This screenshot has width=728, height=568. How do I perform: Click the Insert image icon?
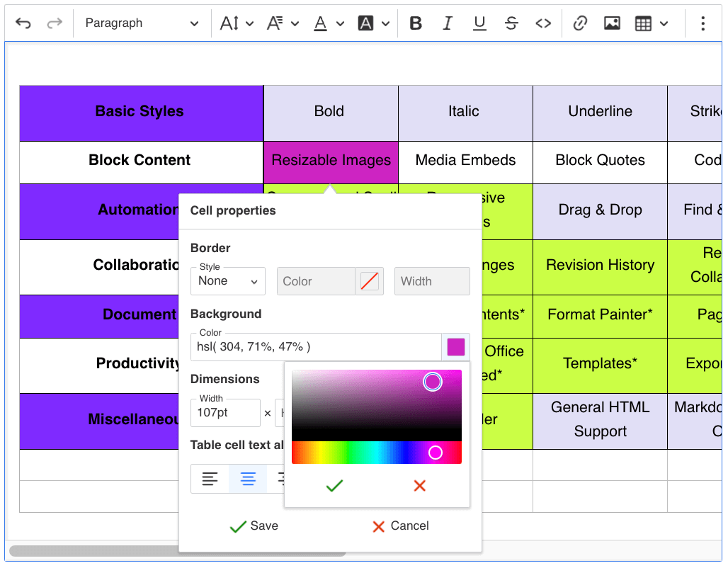click(x=612, y=23)
